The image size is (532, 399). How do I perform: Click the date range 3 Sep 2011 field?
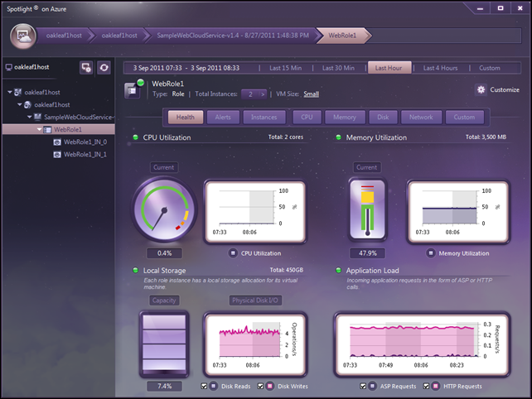[x=186, y=68]
